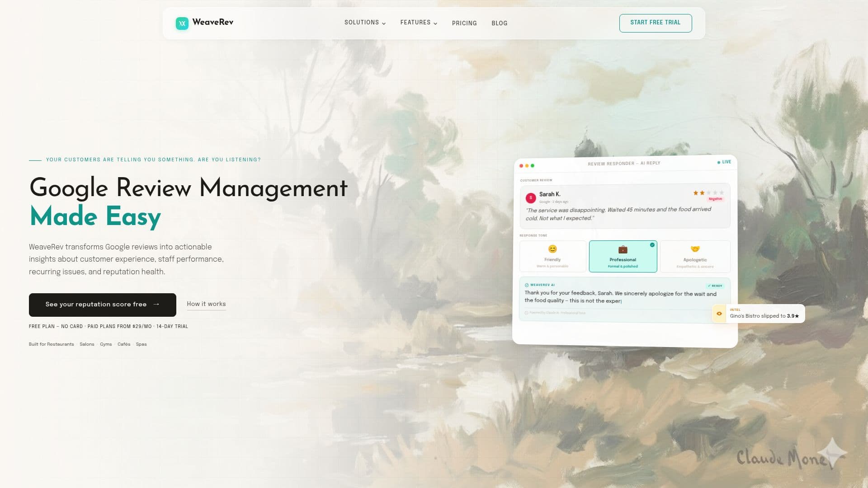Click the green window dot
868x488 pixels.
(533, 166)
